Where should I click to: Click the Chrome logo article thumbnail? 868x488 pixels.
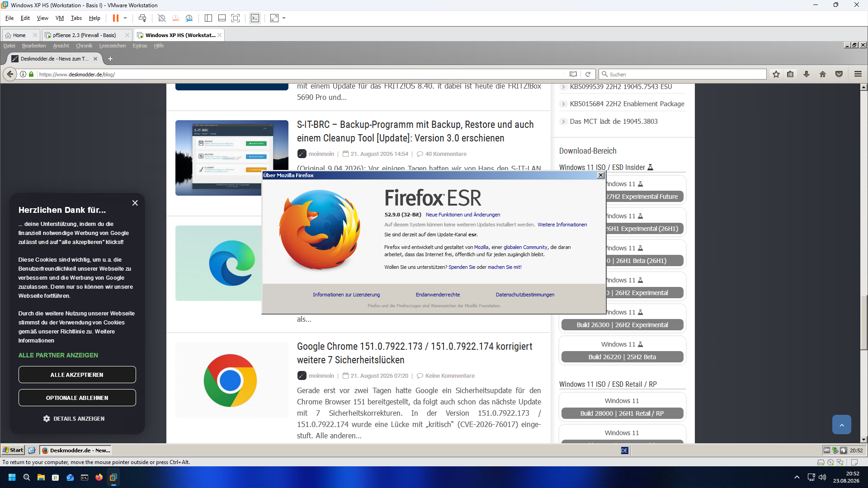pyautogui.click(x=231, y=380)
